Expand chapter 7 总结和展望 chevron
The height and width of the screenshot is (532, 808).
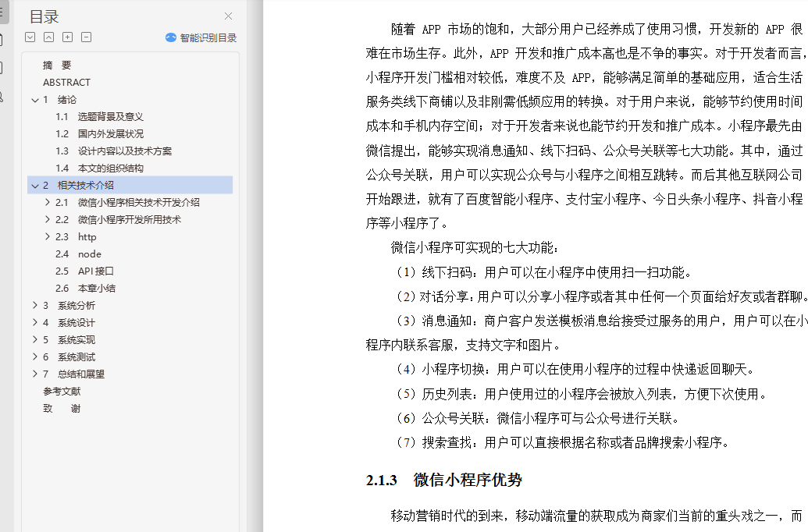(35, 374)
